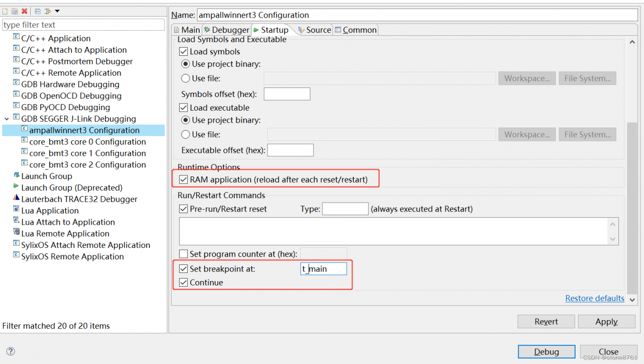Screen dimensions: 644x364
Task: Click the Lauterbach TRACE32 Debugger icon
Action: point(17,199)
